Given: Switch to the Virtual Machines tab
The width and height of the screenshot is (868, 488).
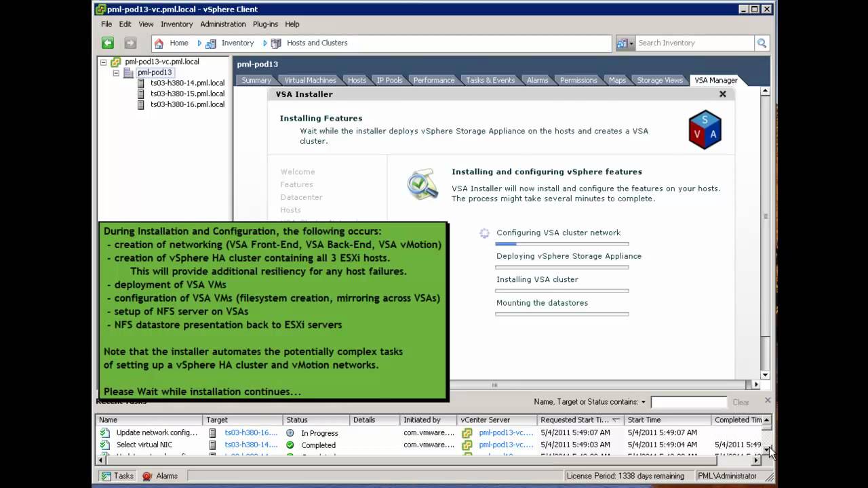Looking at the screenshot, I should 310,80.
